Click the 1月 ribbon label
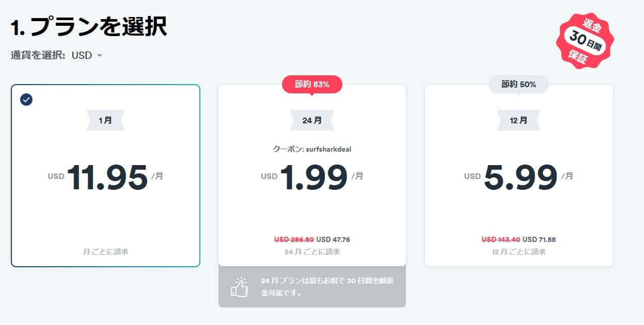The width and height of the screenshot is (644, 325). [105, 120]
